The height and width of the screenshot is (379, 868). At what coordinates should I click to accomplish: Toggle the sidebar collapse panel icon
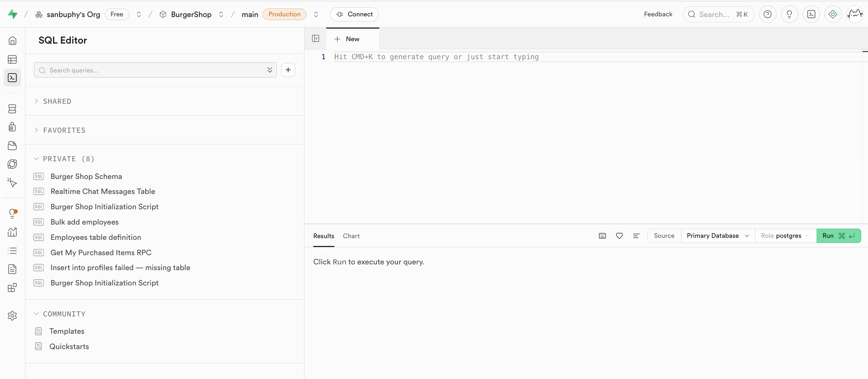(x=315, y=38)
